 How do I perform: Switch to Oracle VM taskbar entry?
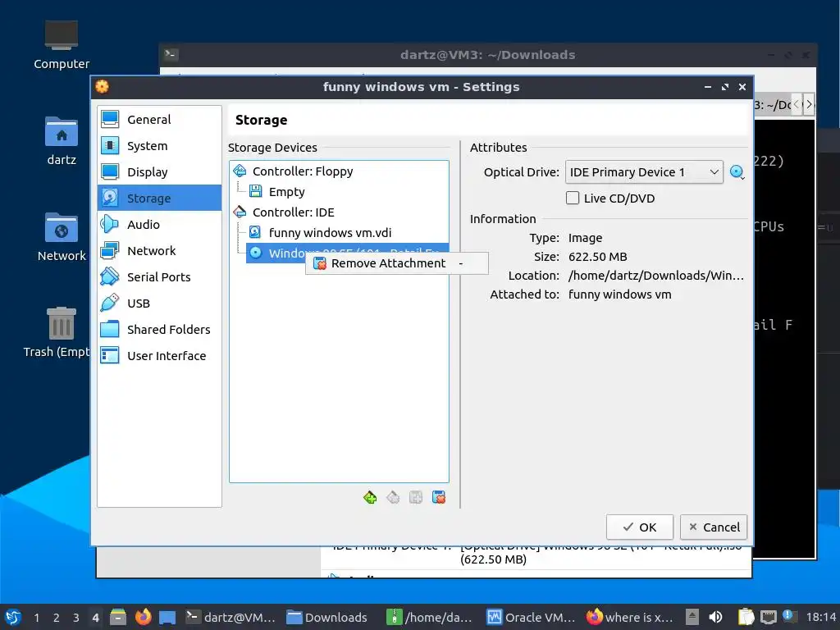pyautogui.click(x=531, y=617)
